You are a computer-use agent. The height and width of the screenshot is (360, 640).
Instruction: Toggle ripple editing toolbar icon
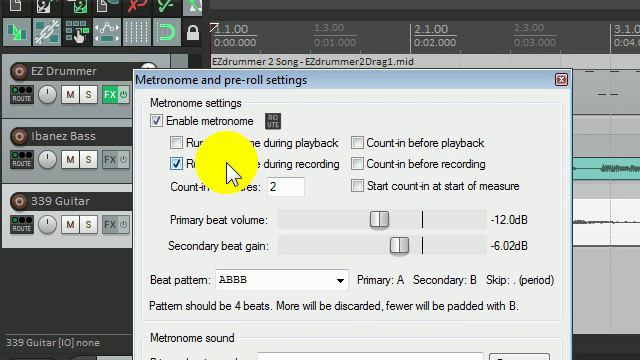click(x=77, y=32)
